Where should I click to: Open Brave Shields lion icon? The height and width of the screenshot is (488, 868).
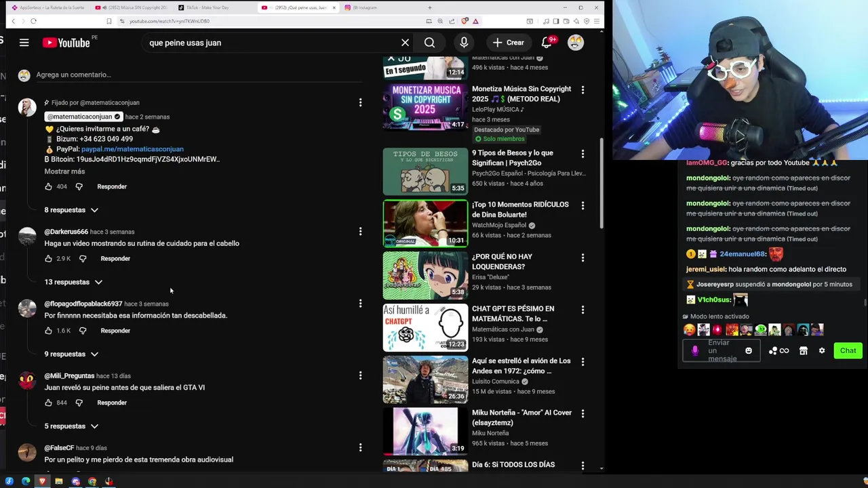point(465,21)
